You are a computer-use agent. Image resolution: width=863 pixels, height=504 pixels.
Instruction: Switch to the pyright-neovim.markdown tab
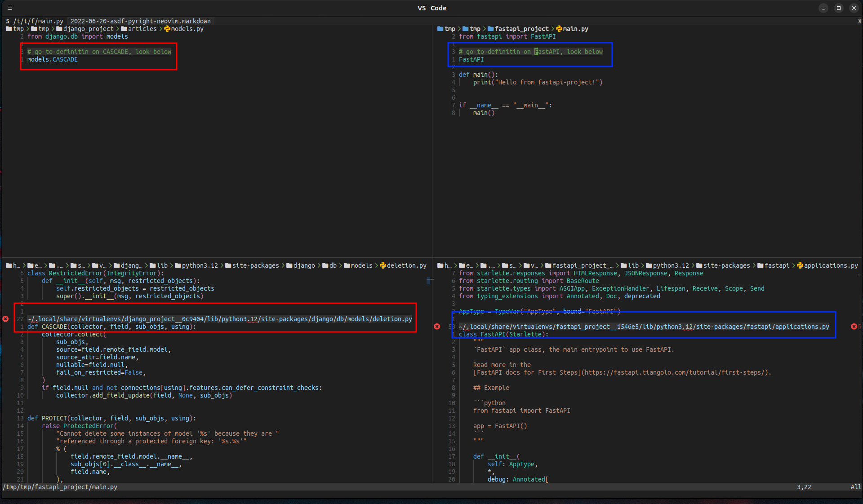[x=140, y=21]
